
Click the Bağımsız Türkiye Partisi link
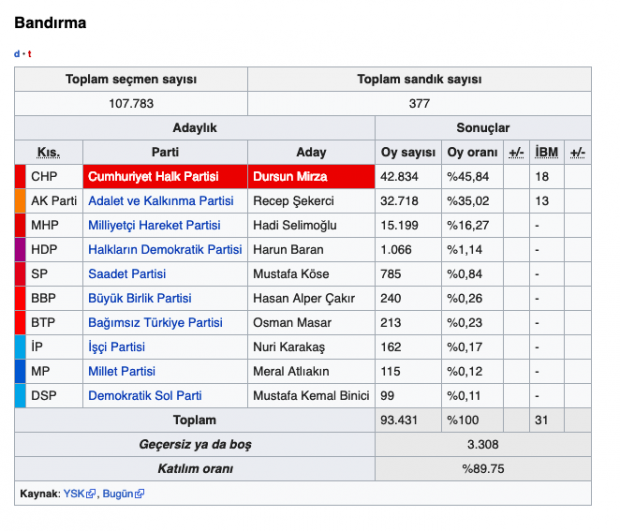click(x=155, y=322)
